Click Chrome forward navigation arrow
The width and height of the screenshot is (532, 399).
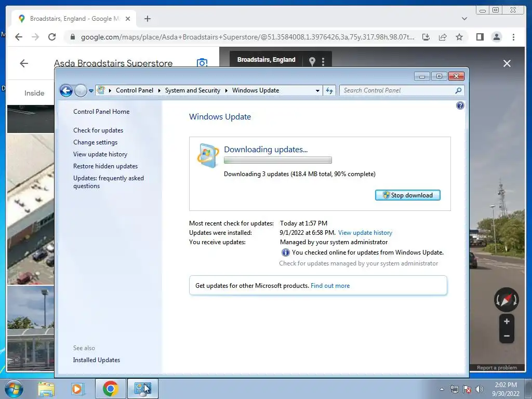pos(35,37)
